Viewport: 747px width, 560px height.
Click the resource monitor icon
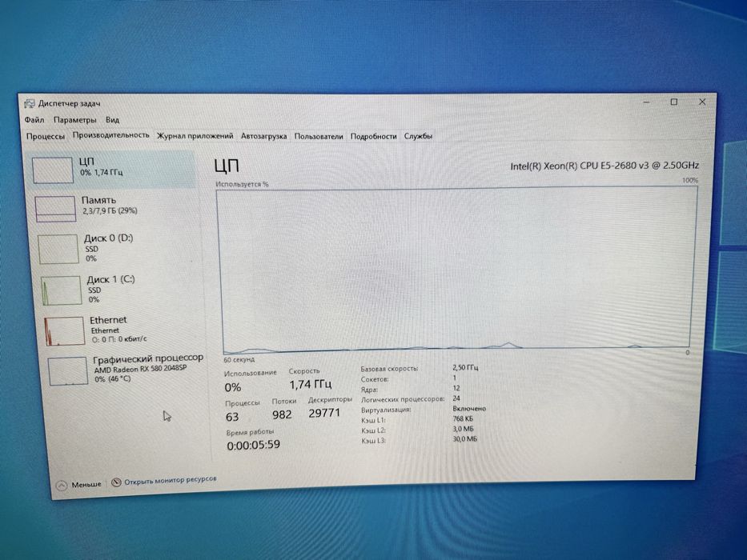116,482
